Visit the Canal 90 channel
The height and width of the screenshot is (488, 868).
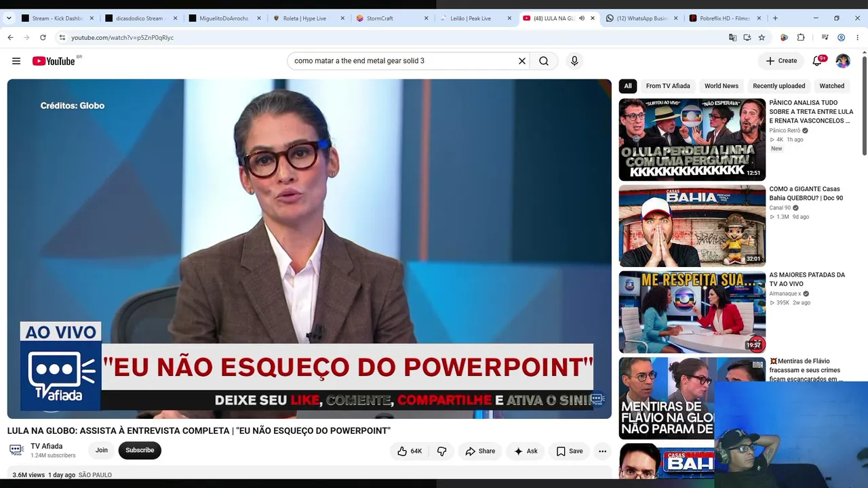[780, 207]
